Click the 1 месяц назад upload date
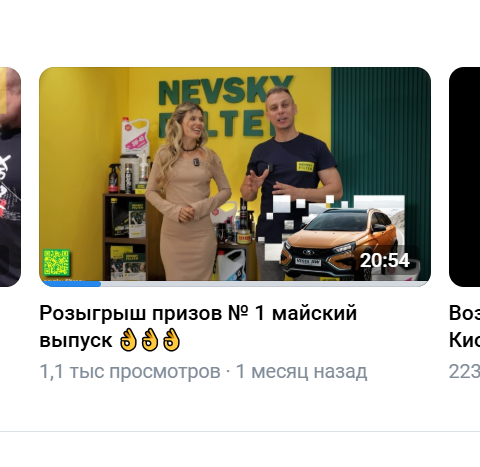The image size is (480, 467). tap(301, 371)
